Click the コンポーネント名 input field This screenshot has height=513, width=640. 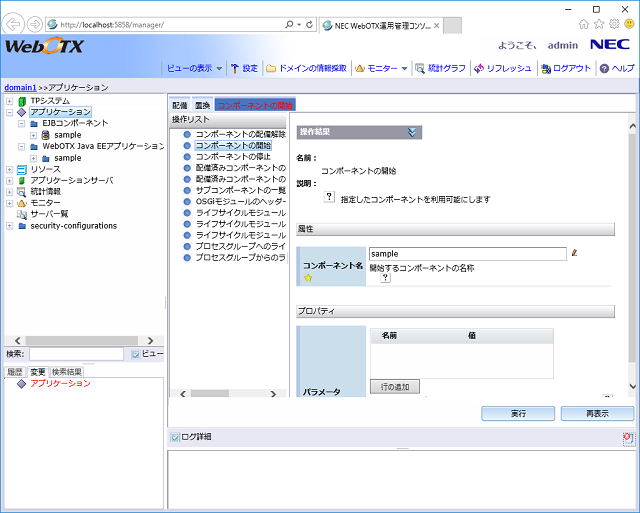pos(467,254)
